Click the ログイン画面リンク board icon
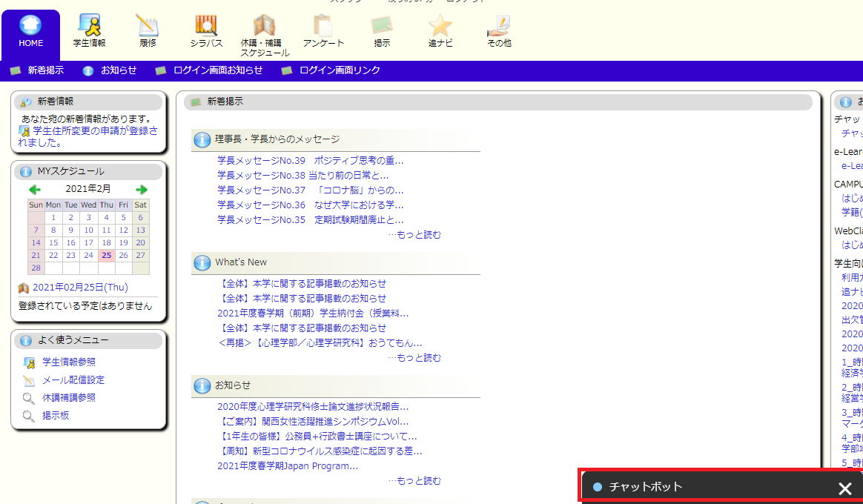 [287, 70]
